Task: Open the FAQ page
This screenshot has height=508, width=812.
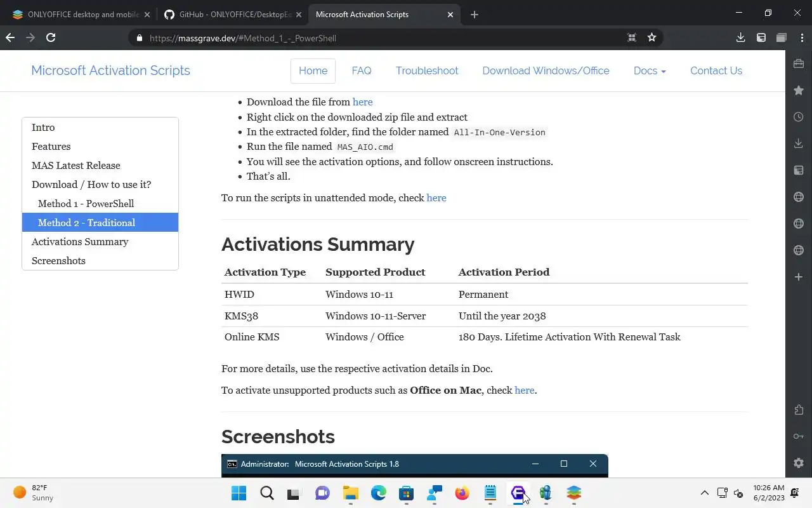Action: click(x=362, y=70)
